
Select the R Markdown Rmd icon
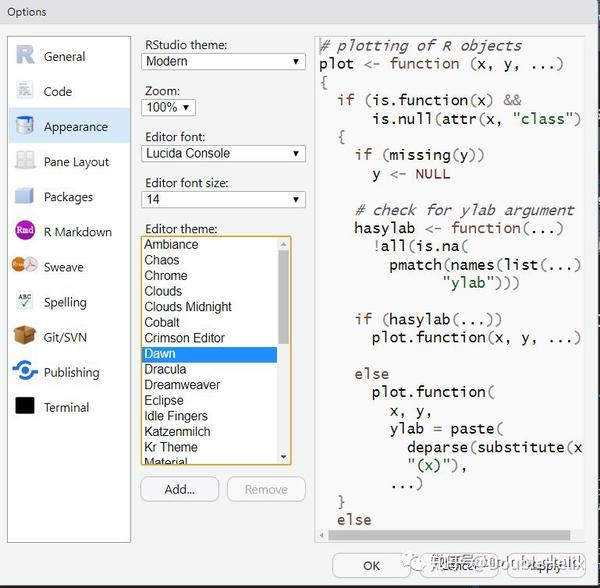click(25, 230)
